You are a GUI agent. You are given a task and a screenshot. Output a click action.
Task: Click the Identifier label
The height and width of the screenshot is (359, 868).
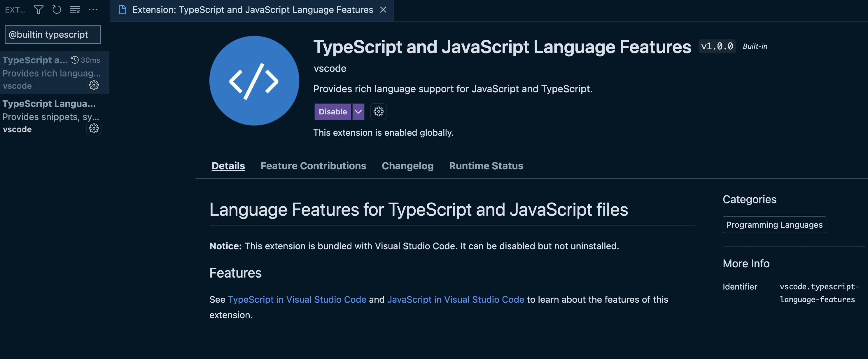pos(740,287)
